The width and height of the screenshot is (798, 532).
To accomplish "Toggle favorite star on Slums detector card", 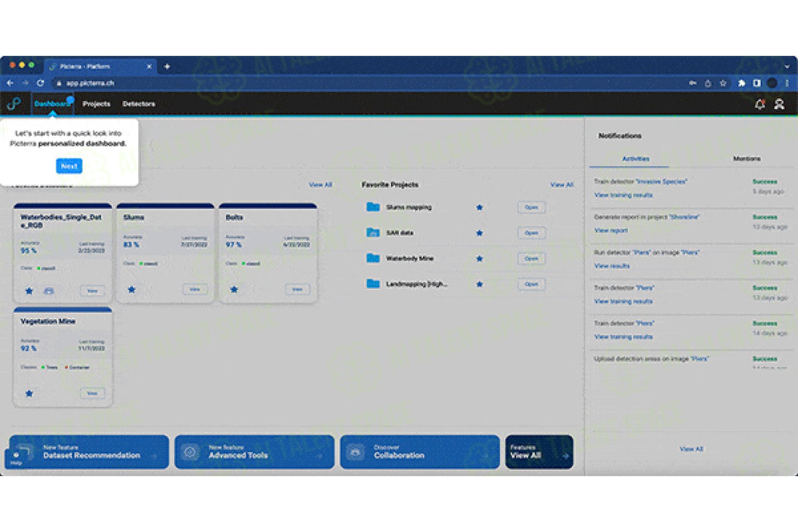I will click(131, 289).
